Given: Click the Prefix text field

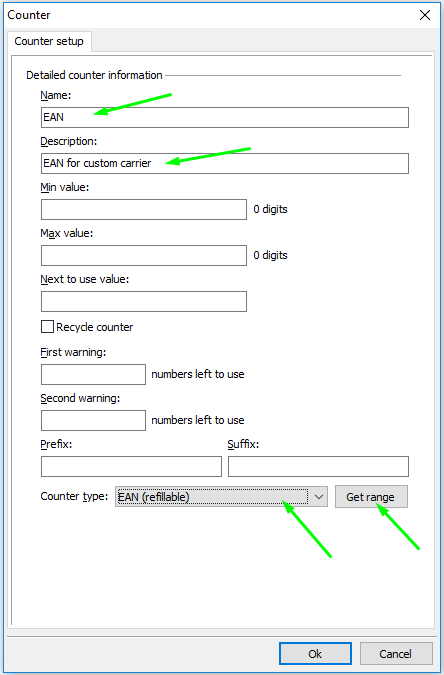Looking at the screenshot, I should (x=131, y=467).
